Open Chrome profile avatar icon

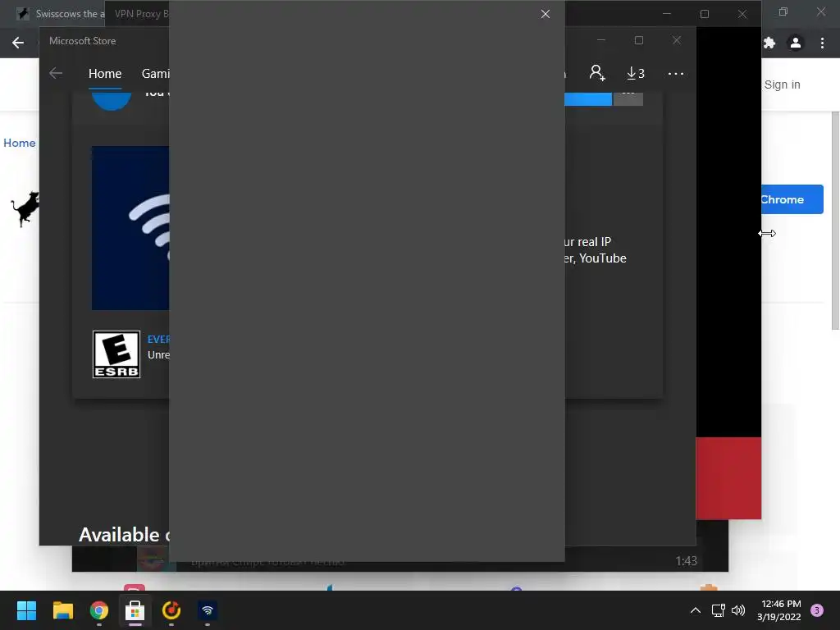796,43
